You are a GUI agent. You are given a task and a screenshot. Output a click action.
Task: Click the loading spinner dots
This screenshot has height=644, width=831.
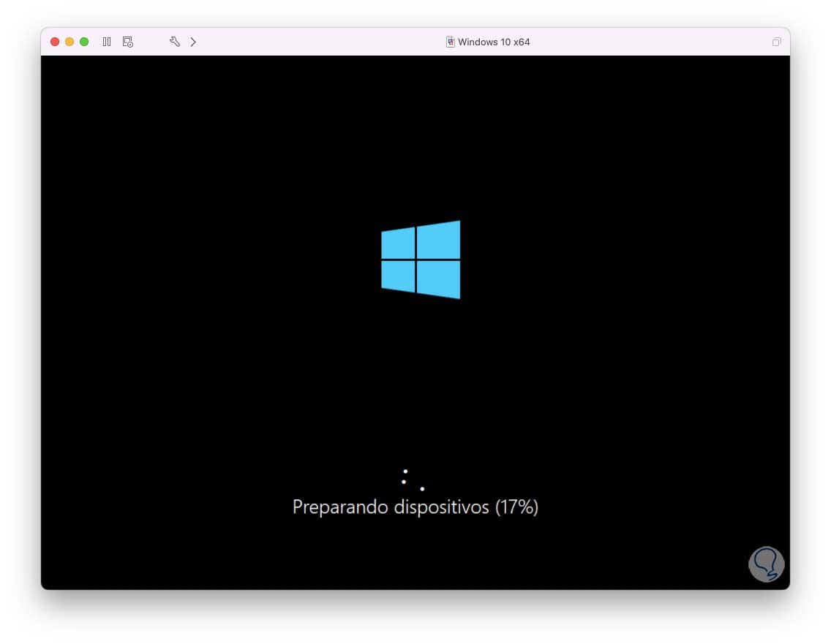pos(413,480)
